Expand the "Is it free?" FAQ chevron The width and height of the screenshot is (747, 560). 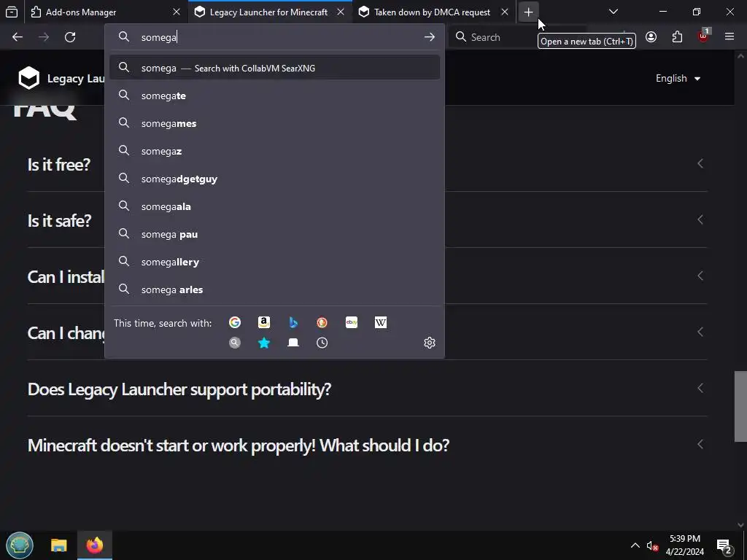(x=700, y=164)
